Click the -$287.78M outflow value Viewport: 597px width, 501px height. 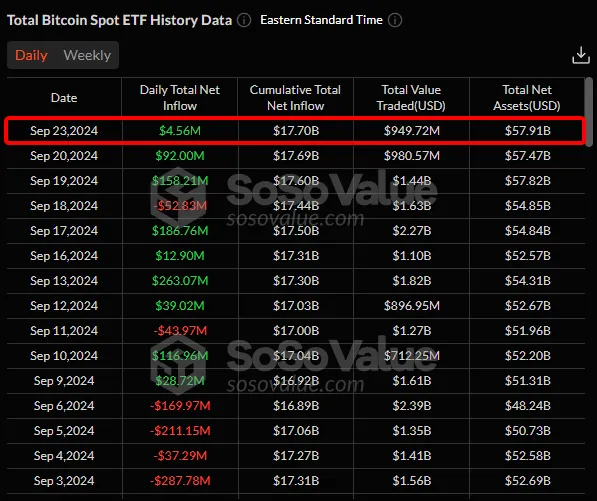click(180, 481)
